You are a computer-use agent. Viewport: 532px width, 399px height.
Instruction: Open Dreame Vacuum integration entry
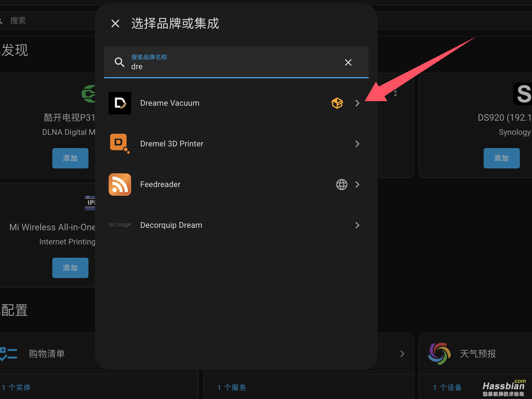(x=236, y=103)
